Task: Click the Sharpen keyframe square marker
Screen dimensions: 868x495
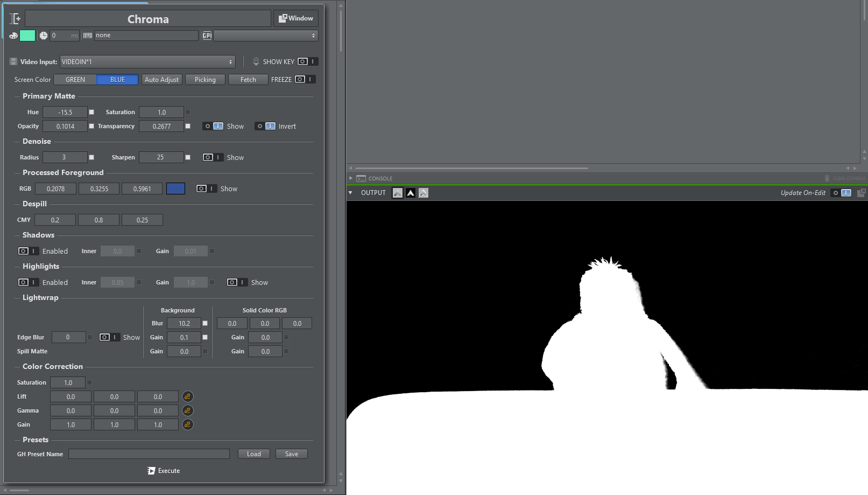Action: click(188, 157)
